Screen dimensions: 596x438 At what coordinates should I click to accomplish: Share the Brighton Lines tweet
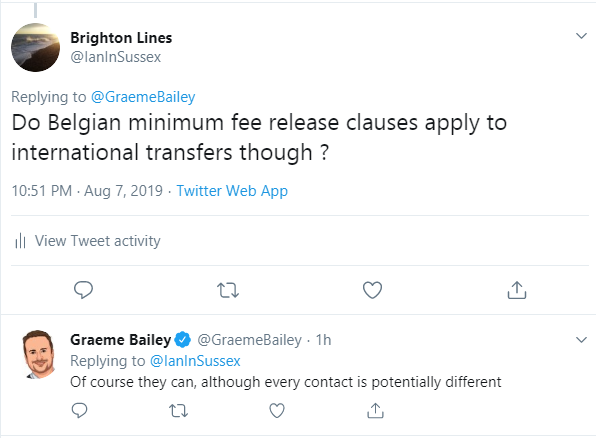click(x=517, y=290)
